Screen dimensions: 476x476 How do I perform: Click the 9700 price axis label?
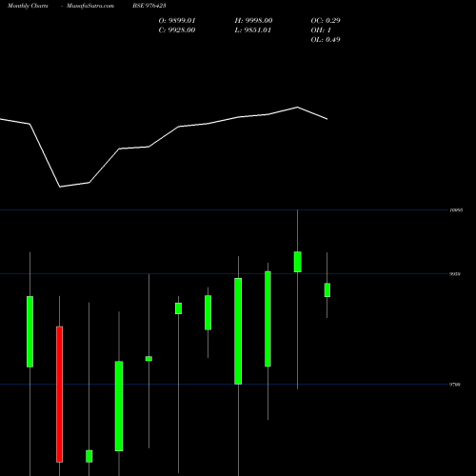coord(455,385)
